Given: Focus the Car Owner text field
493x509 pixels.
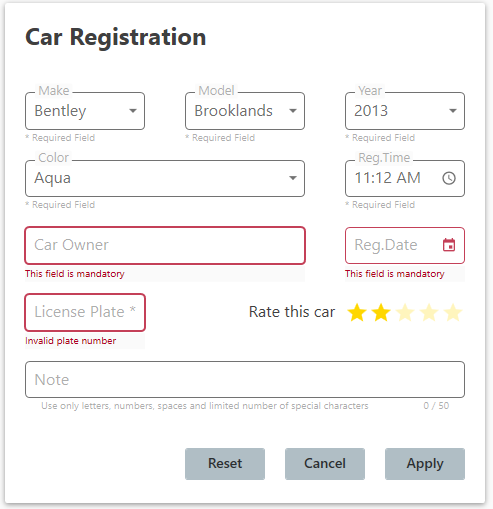Looking at the screenshot, I should [165, 245].
